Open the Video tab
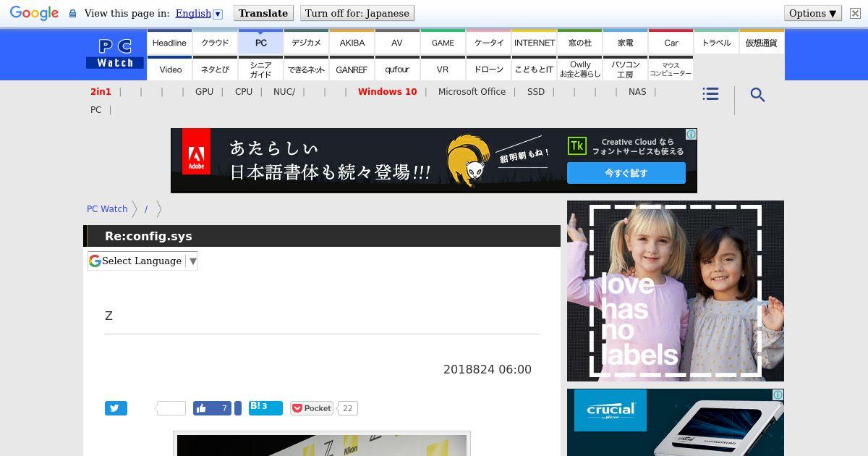 click(171, 69)
